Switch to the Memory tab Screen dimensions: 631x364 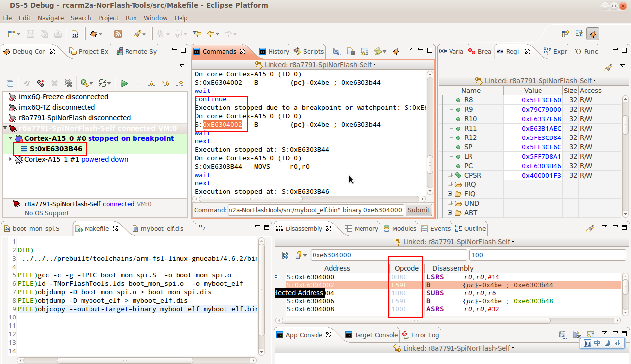pos(361,228)
